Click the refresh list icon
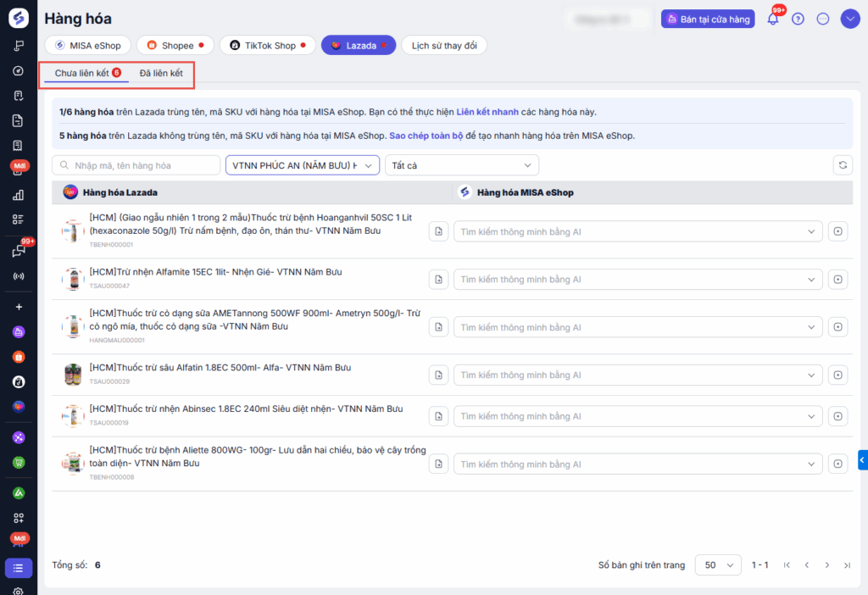Viewport: 868px width, 595px height. coord(843,165)
